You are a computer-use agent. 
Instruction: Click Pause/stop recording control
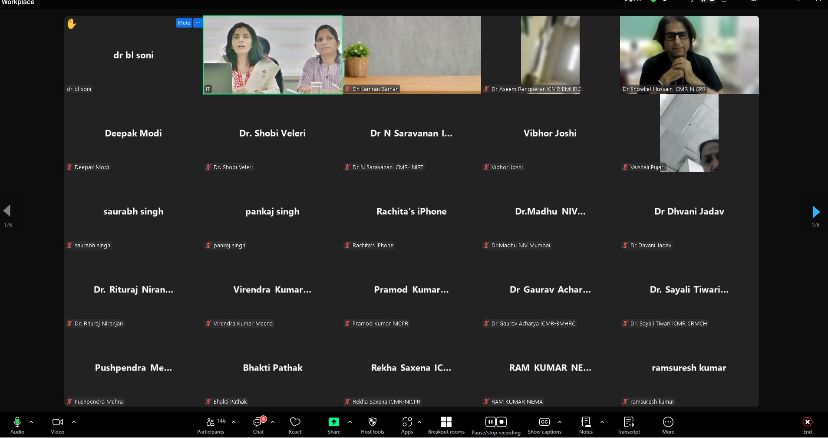coord(493,423)
